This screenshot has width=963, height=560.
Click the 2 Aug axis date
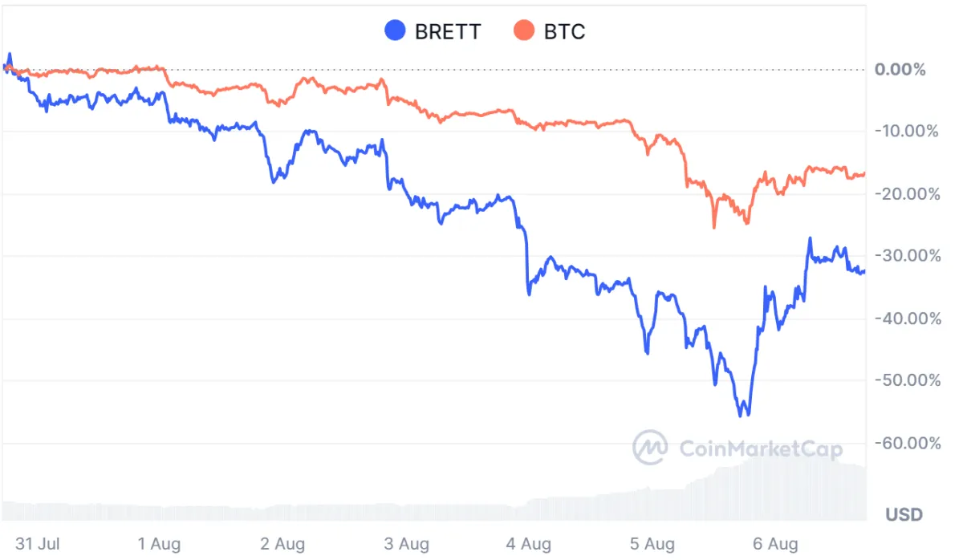click(282, 544)
